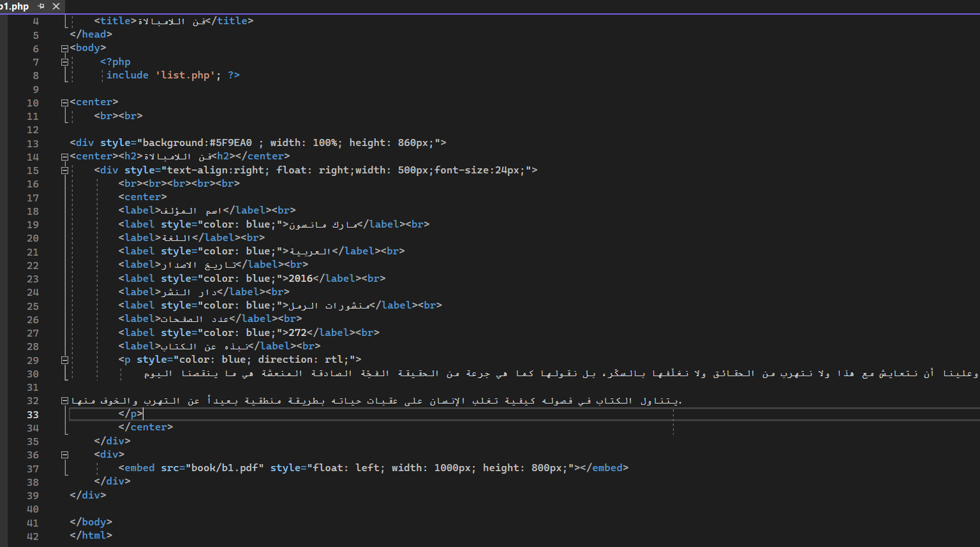Click the </center> tag on line 34
980x547 pixels.
[x=146, y=427]
